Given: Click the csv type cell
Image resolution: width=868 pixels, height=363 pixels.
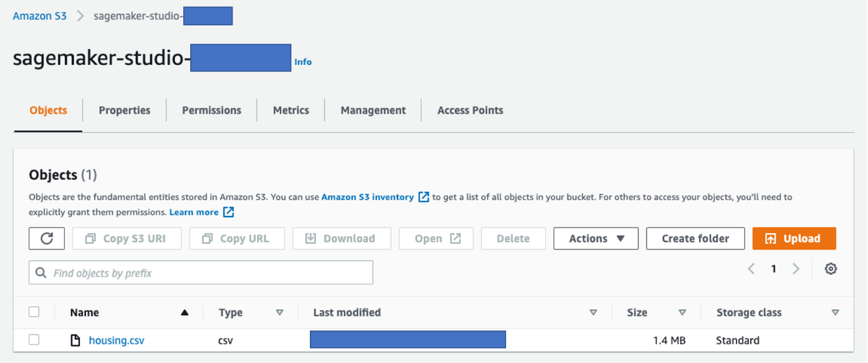Looking at the screenshot, I should click(x=226, y=340).
